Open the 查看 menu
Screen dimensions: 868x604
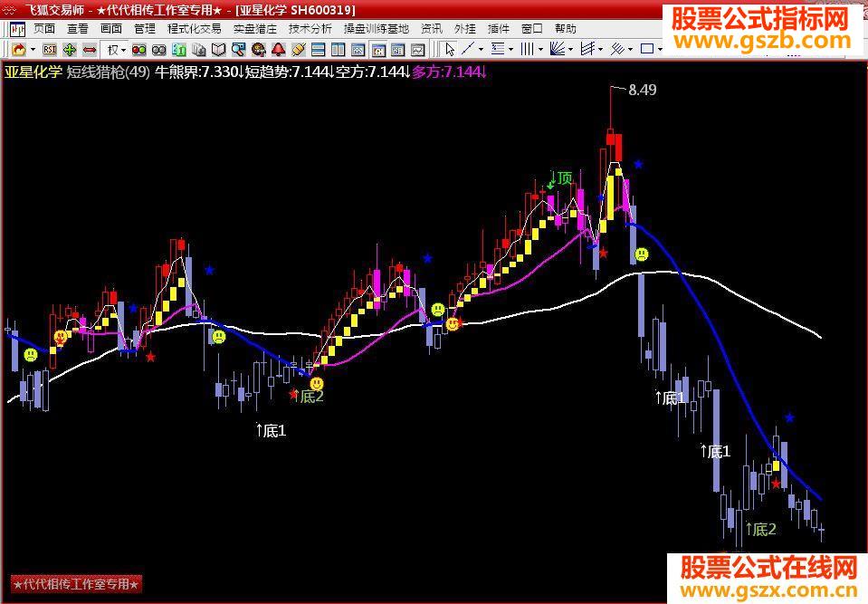(x=78, y=29)
